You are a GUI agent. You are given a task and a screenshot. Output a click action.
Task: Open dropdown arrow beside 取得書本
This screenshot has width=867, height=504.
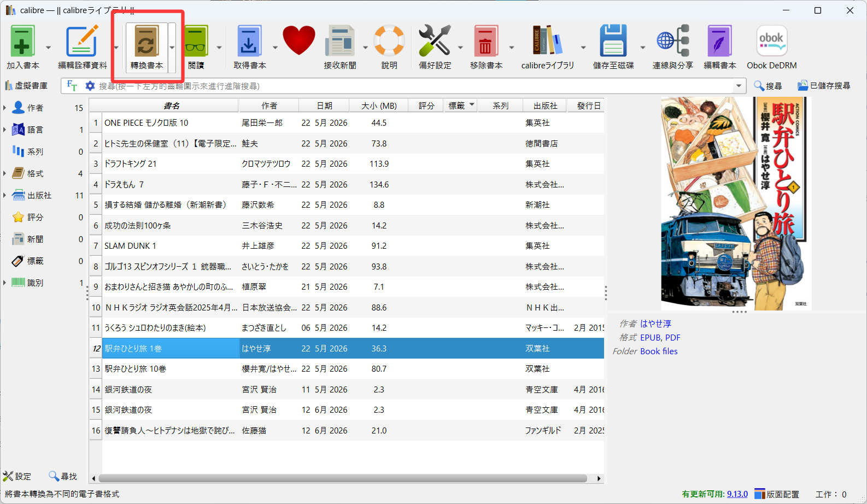point(275,48)
